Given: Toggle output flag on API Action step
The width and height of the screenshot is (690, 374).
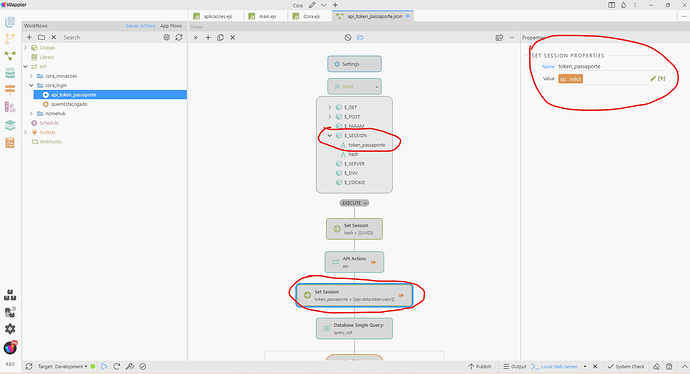Looking at the screenshot, I should pyautogui.click(x=374, y=262).
